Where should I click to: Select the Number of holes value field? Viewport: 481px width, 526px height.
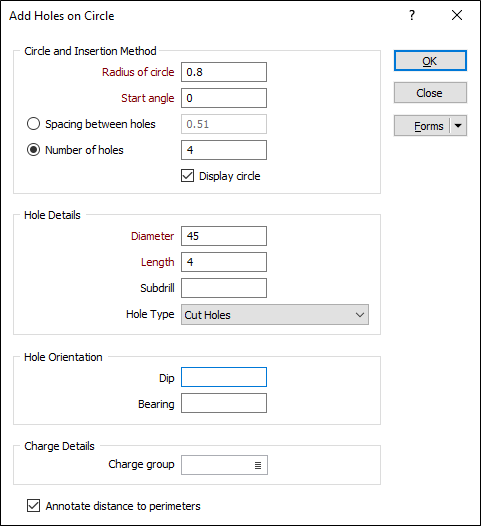(x=224, y=150)
